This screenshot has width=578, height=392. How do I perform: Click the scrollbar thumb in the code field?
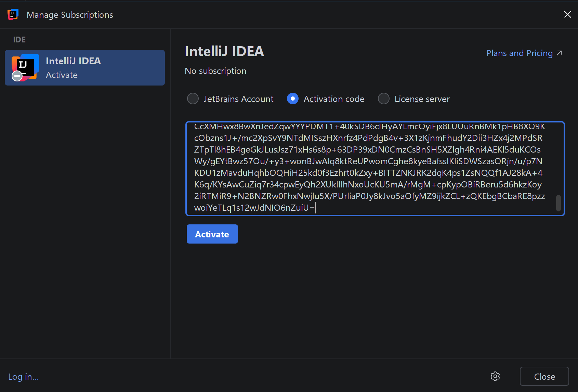click(558, 203)
